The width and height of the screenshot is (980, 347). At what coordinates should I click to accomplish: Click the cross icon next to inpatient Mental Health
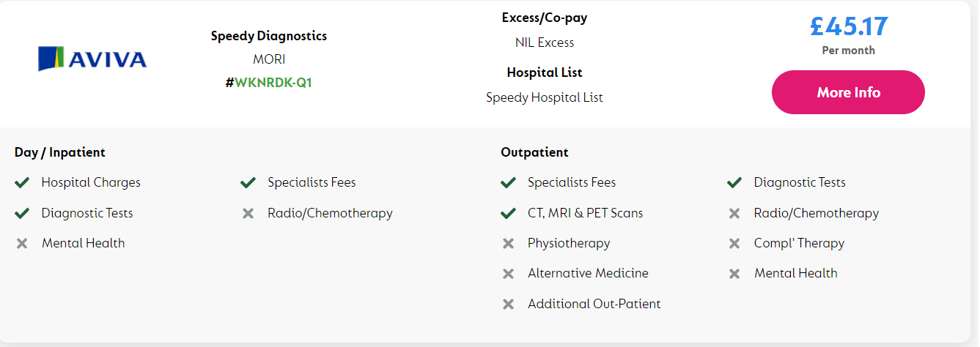tap(22, 243)
